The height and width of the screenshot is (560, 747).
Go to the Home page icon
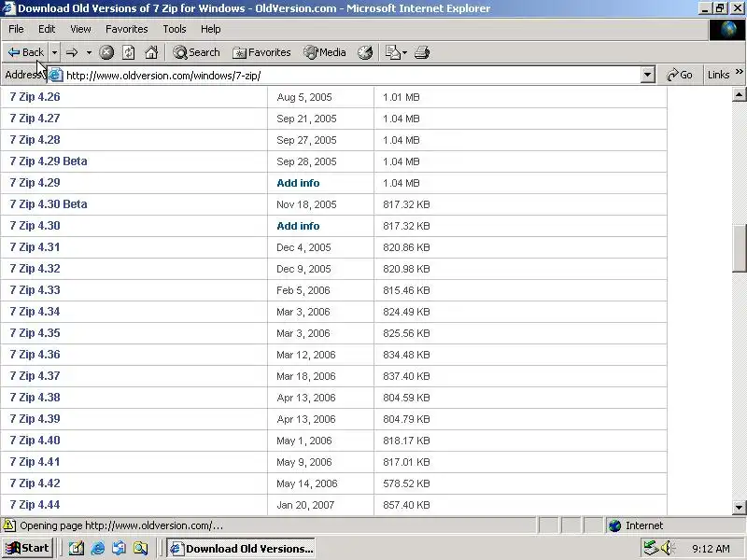click(151, 52)
